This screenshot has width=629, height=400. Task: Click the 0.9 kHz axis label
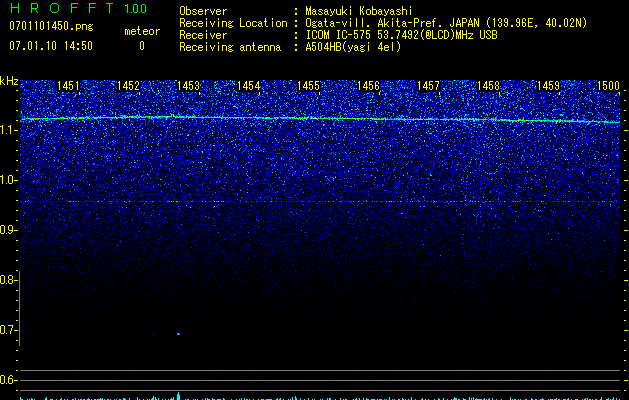8,230
